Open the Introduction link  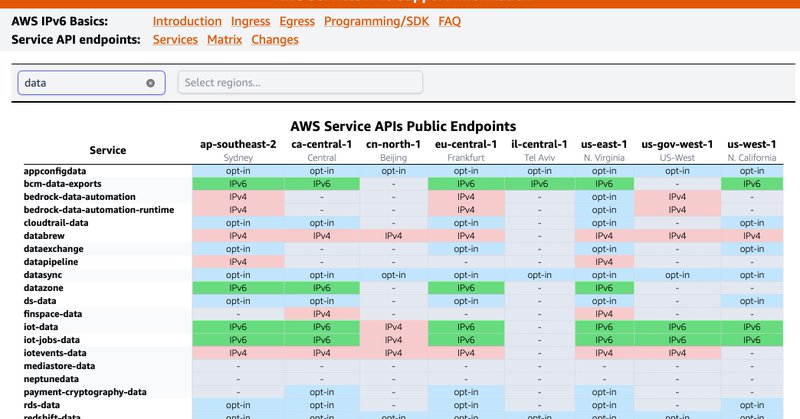pyautogui.click(x=187, y=21)
